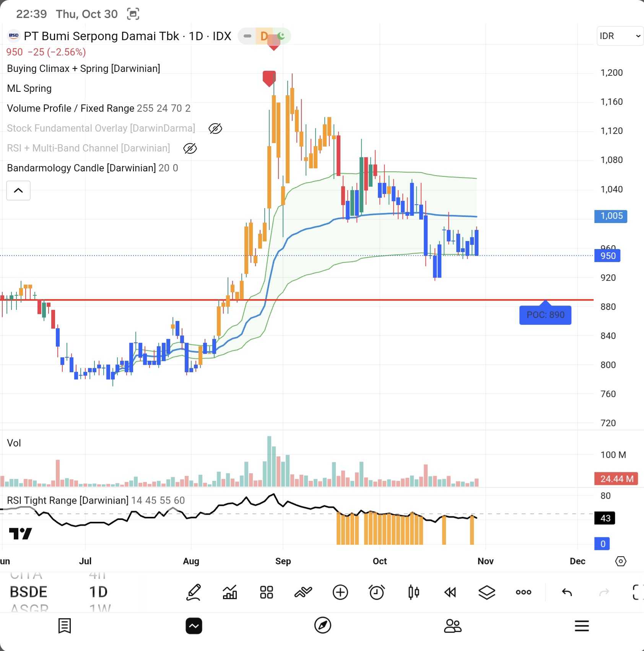The width and height of the screenshot is (644, 651).
Task: Select the drawing pencil tool
Action: [194, 592]
